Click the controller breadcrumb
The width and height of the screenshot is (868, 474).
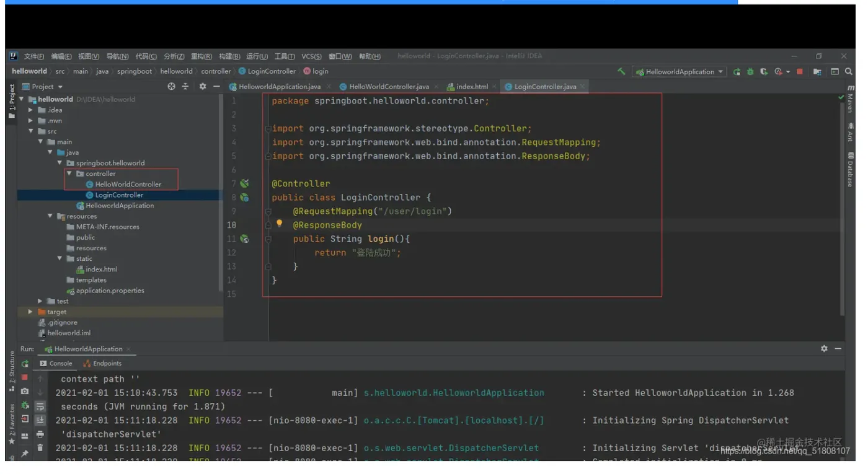(216, 71)
